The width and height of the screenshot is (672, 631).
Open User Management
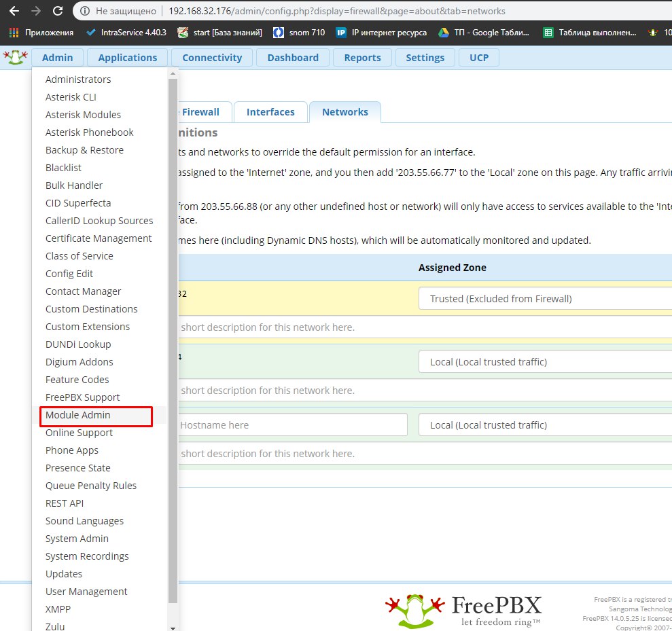(x=86, y=592)
